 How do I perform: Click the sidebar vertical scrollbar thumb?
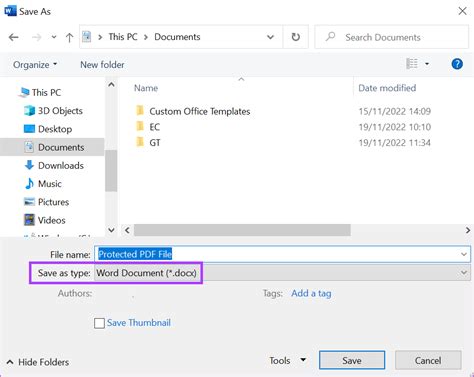click(111, 170)
